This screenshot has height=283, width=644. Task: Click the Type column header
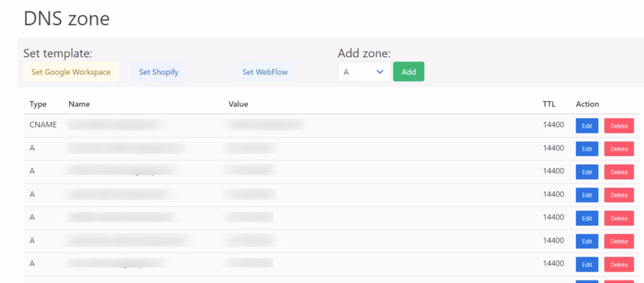click(x=38, y=104)
